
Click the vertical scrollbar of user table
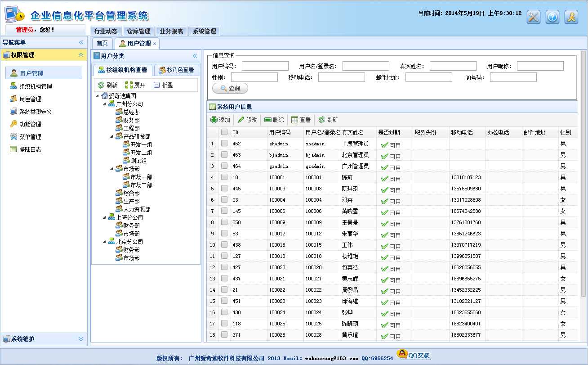[584, 180]
